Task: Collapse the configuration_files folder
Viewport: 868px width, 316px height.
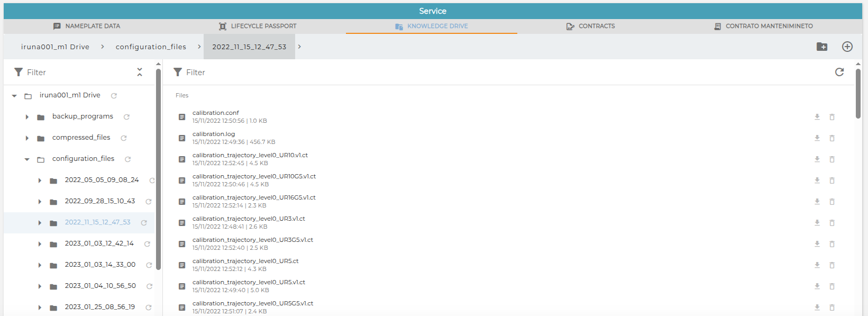Action: point(27,159)
